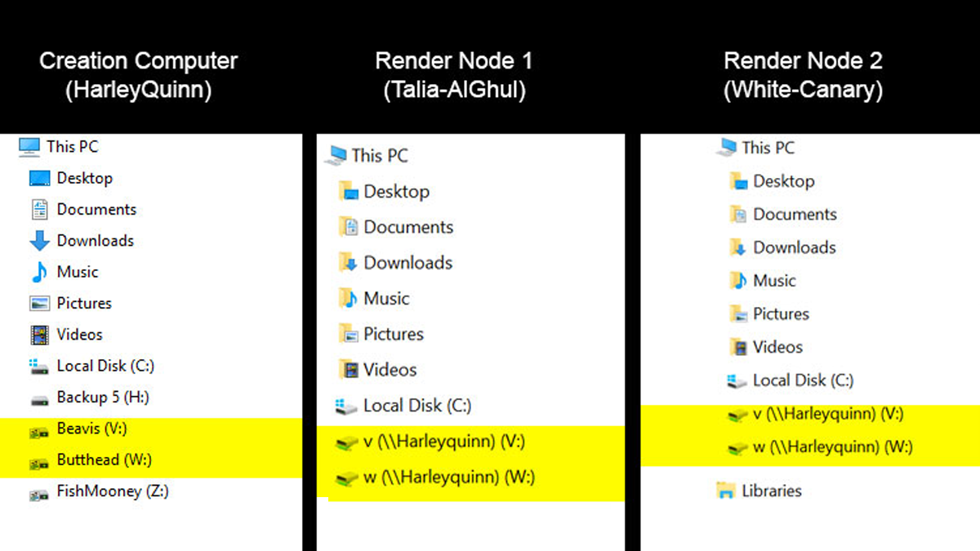Select the Downloads folder on White-Canary
Viewport: 980px width, 551px height.
pos(793,247)
